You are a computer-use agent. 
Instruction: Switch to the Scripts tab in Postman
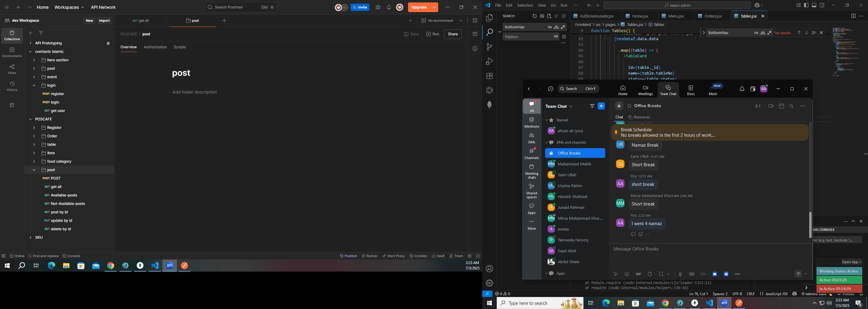click(x=180, y=47)
